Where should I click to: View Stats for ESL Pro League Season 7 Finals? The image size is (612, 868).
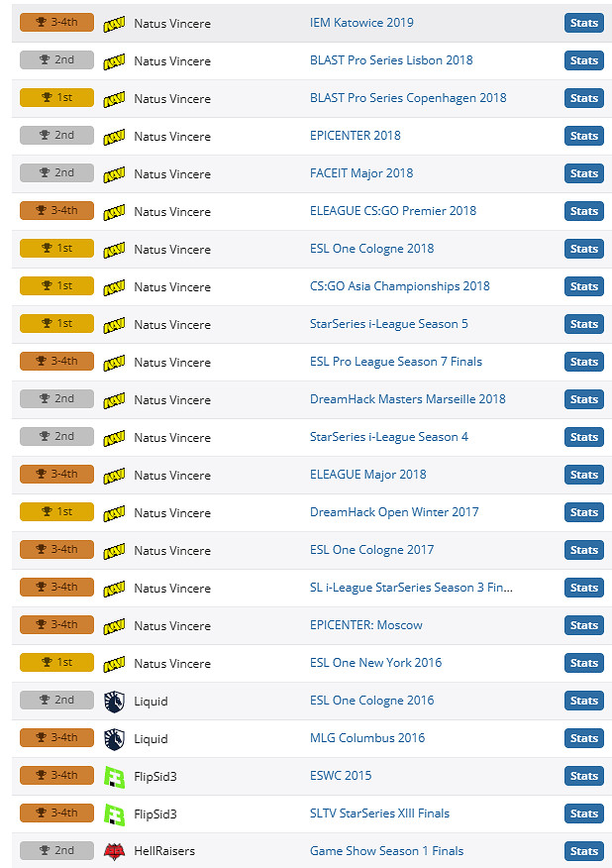click(x=583, y=362)
